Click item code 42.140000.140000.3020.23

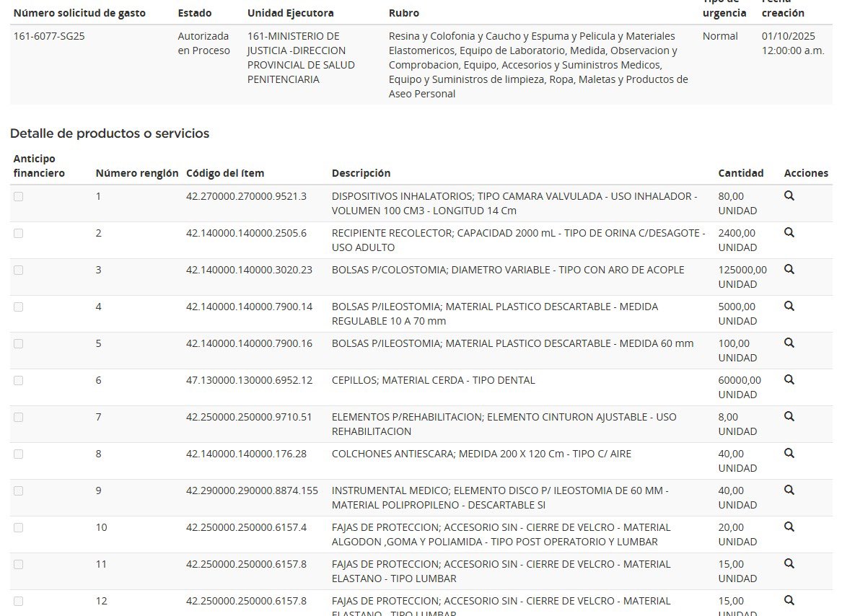coord(249,270)
